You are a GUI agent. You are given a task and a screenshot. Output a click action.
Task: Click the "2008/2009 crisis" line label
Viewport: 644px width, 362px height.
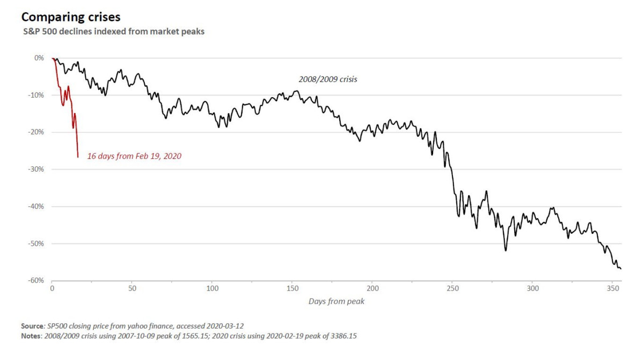click(x=328, y=79)
